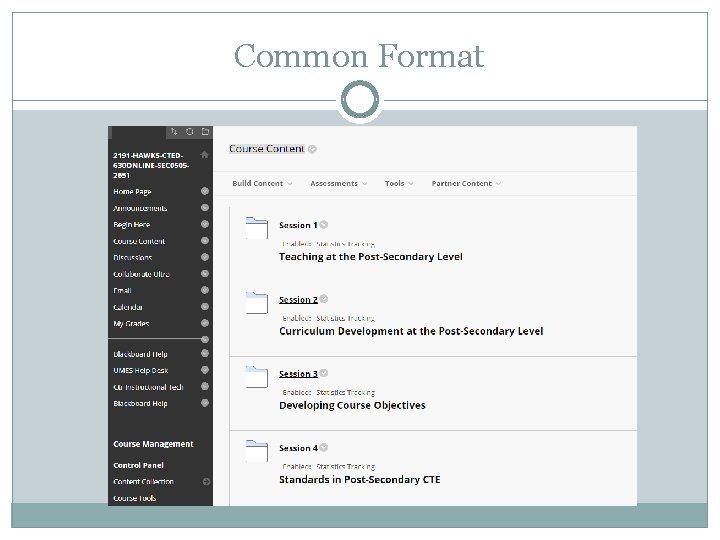Expand Control Panel section
720x540 pixels.
coord(138,465)
